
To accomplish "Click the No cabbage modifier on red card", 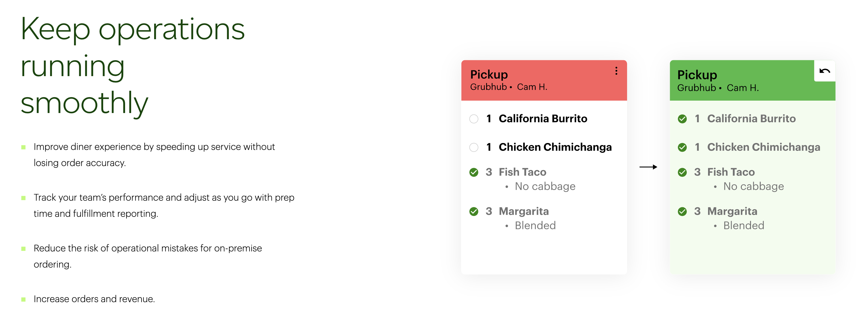I will tap(545, 186).
